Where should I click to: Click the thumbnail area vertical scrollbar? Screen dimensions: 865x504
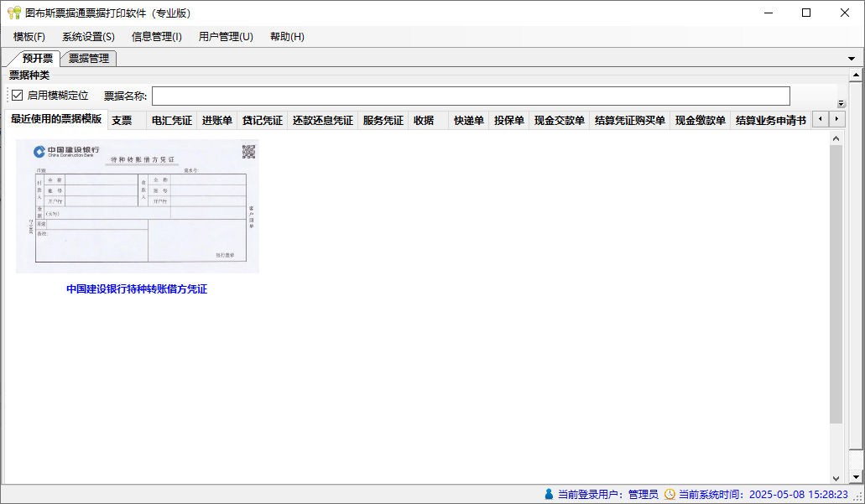pos(836,284)
